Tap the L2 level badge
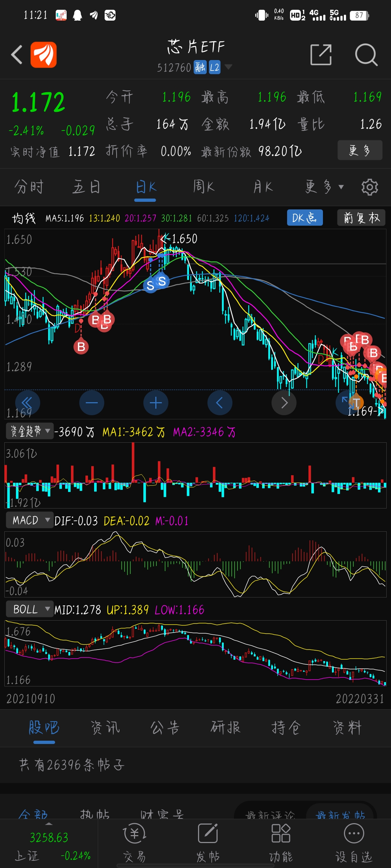 [x=215, y=67]
